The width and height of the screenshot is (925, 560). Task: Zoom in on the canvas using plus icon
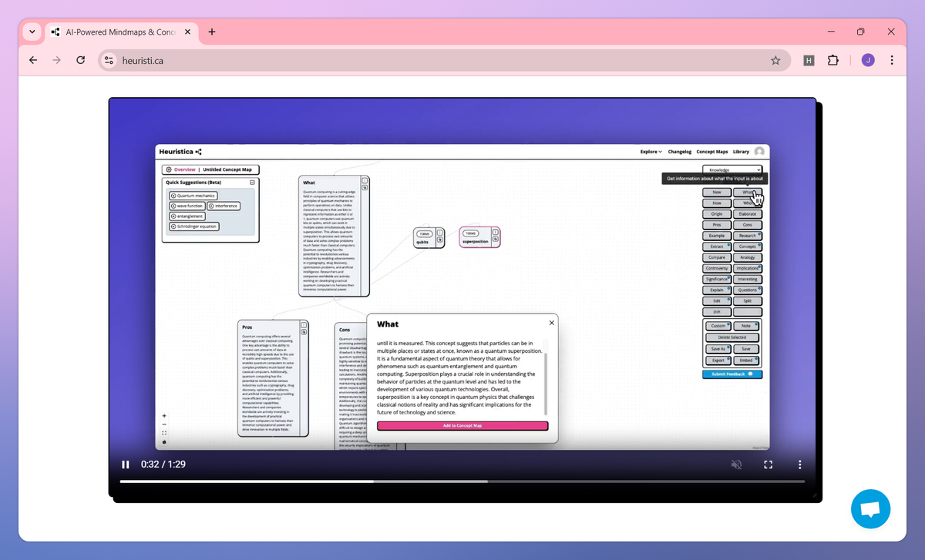click(x=163, y=414)
